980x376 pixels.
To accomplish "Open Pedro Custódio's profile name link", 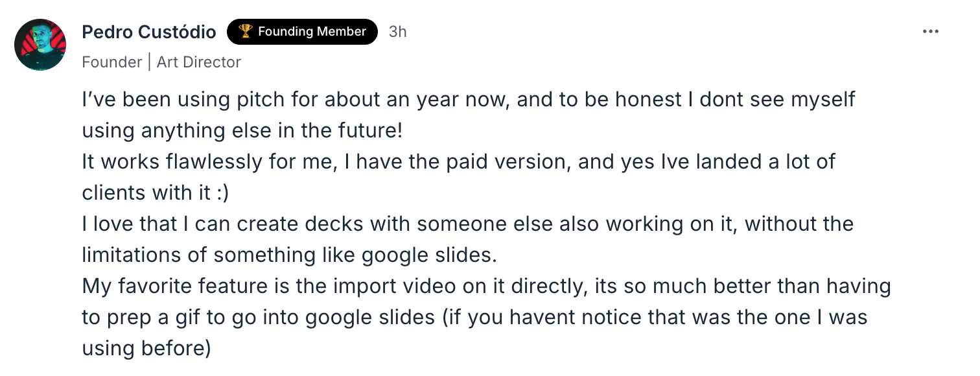I will tap(148, 32).
